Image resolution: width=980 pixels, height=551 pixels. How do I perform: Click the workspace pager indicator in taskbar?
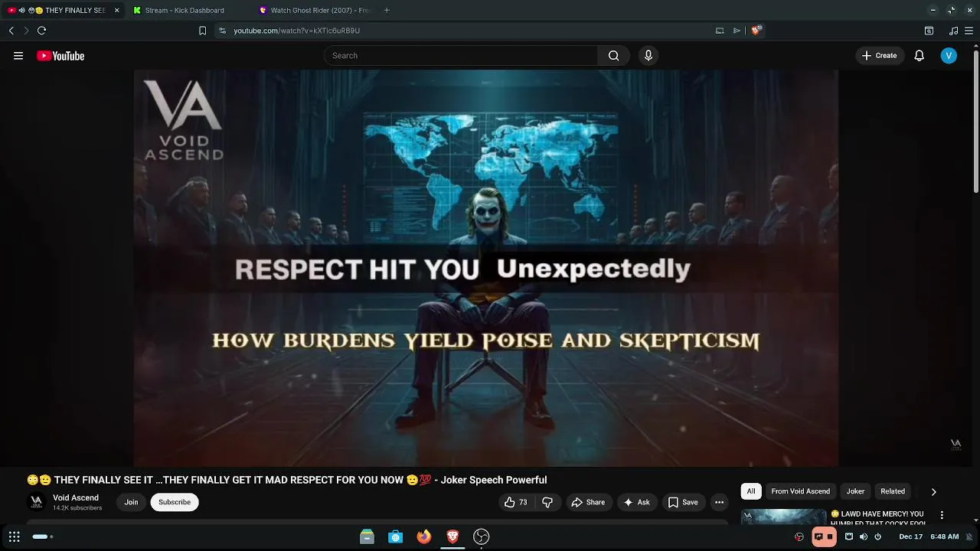click(x=43, y=536)
